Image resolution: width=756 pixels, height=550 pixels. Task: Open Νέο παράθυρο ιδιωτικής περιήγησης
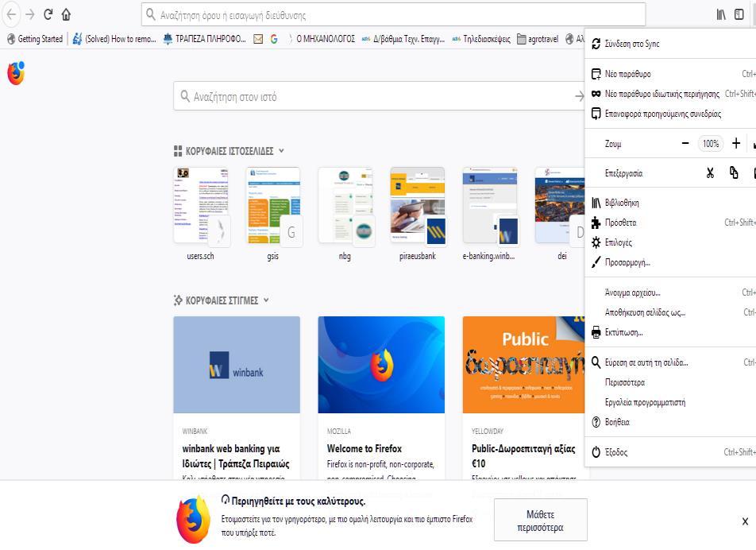tap(670, 94)
